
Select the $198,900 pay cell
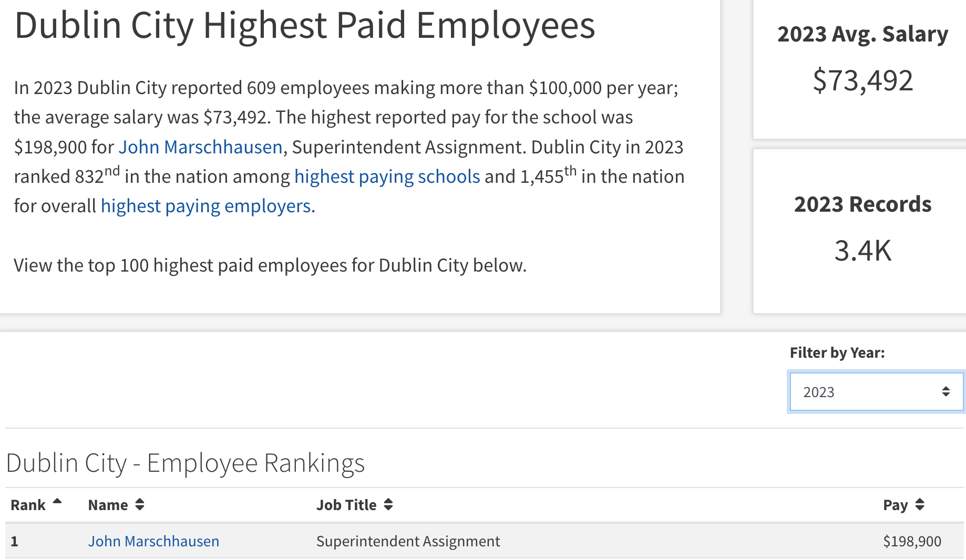point(912,541)
